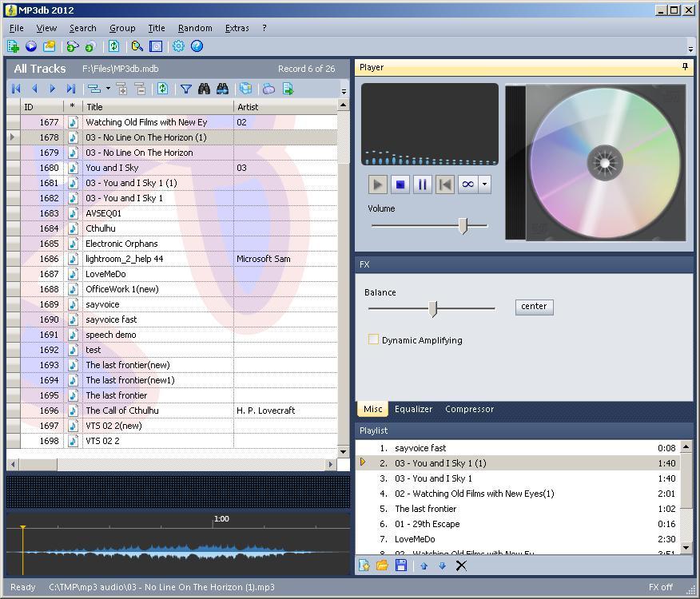Sort tracks by the Title column header

[x=158, y=107]
